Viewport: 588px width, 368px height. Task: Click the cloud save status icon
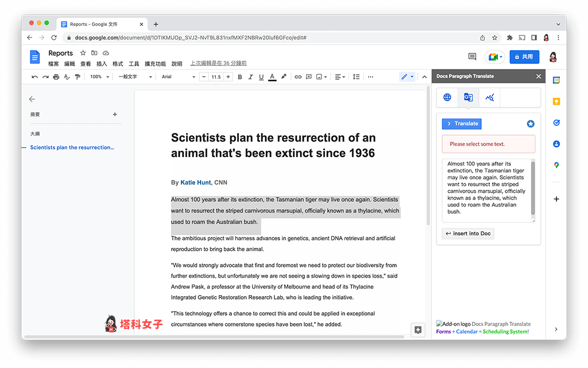pyautogui.click(x=106, y=53)
